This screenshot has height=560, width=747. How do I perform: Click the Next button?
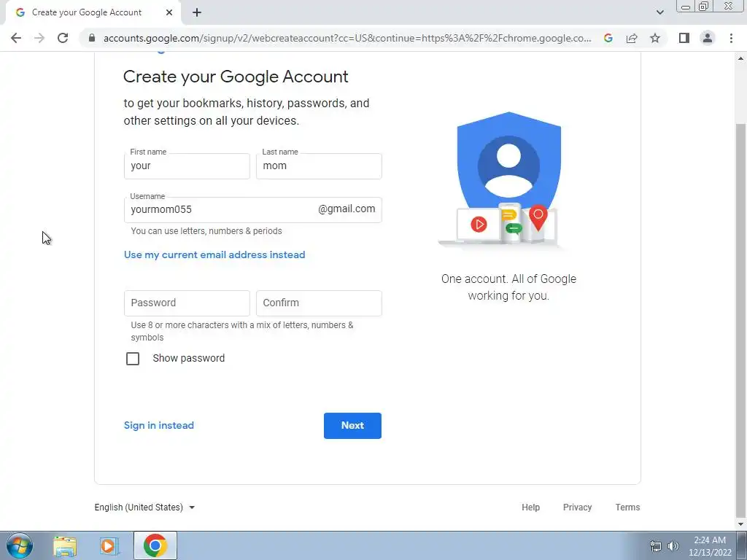(x=352, y=426)
